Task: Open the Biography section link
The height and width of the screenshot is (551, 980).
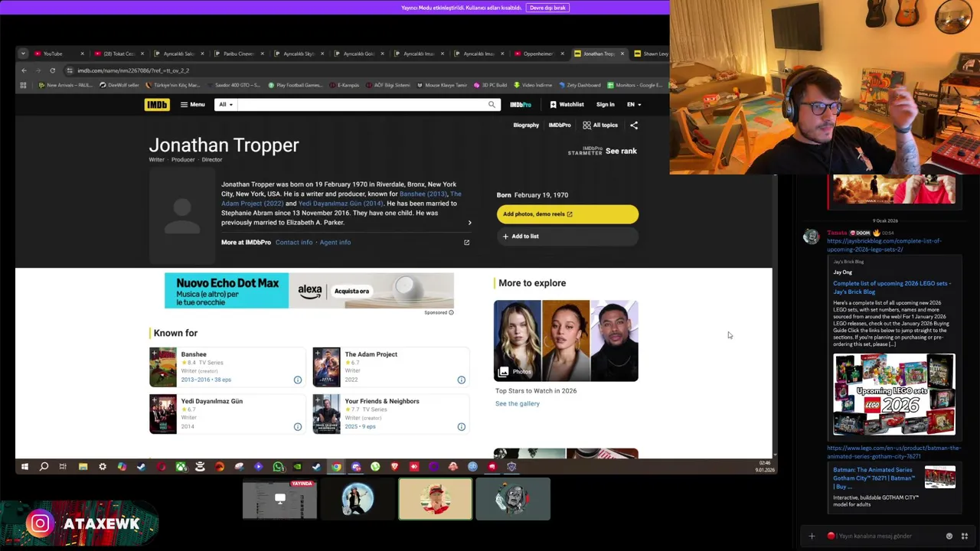Action: click(x=526, y=125)
